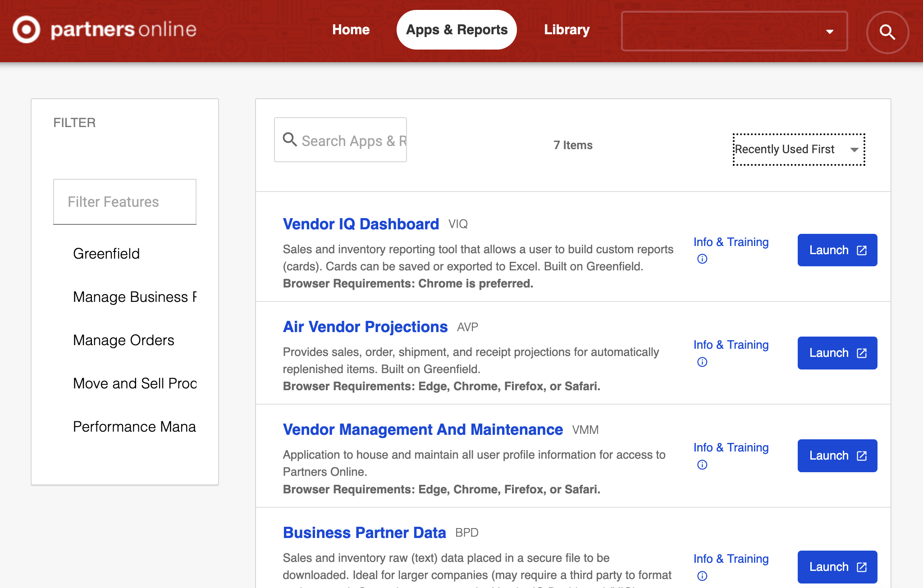This screenshot has width=923, height=588.
Task: Click the external-link icon on Business Partner Data Launch
Action: [861, 566]
